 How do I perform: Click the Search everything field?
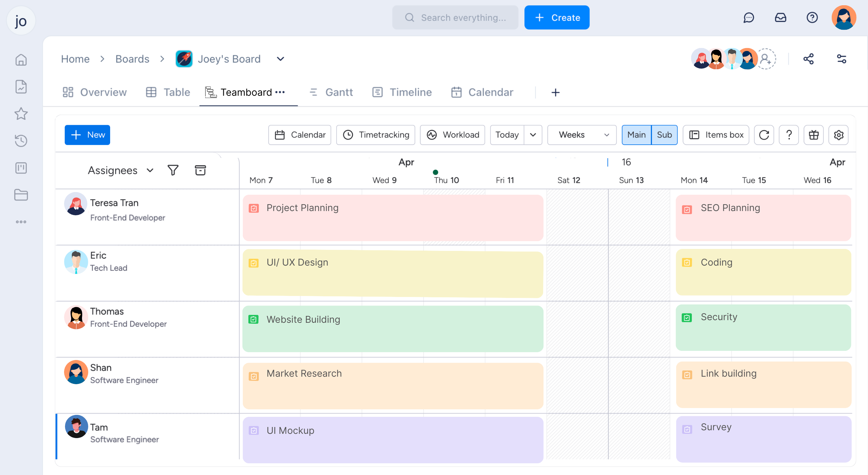455,17
